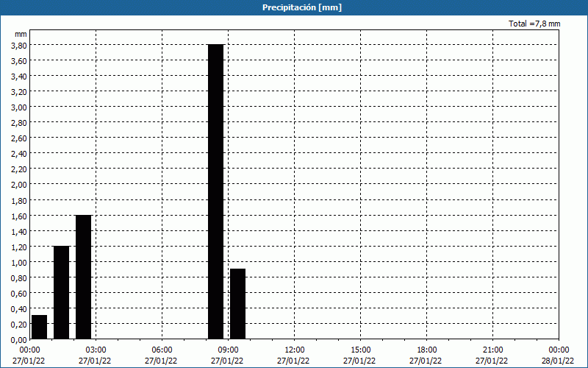Screen dimensions: 588x368
Task: Click the 1,60 mm bar before 03:00
Action: [83, 277]
